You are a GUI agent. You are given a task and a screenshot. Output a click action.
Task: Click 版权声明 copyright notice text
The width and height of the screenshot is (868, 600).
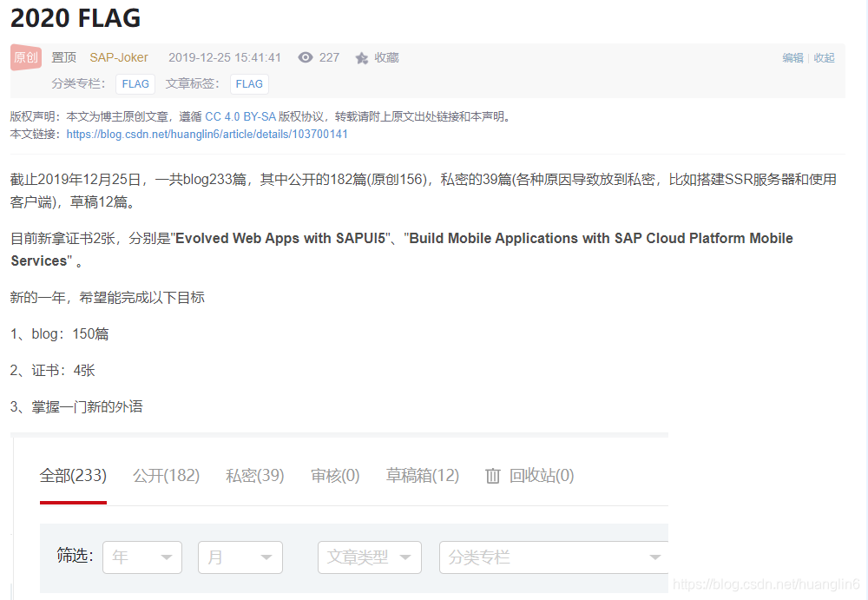click(260, 116)
